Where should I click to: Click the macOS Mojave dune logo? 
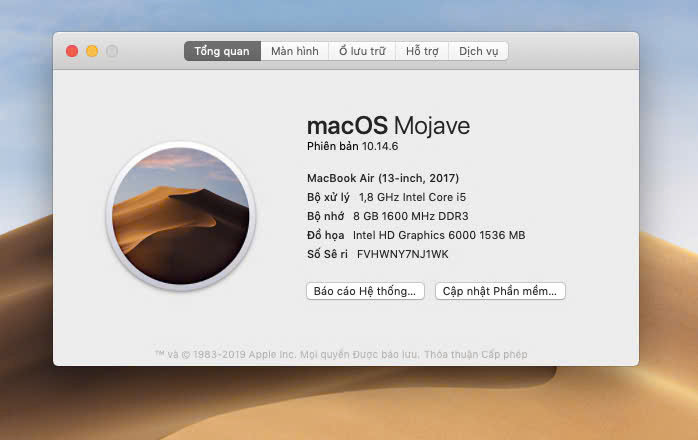(181, 216)
